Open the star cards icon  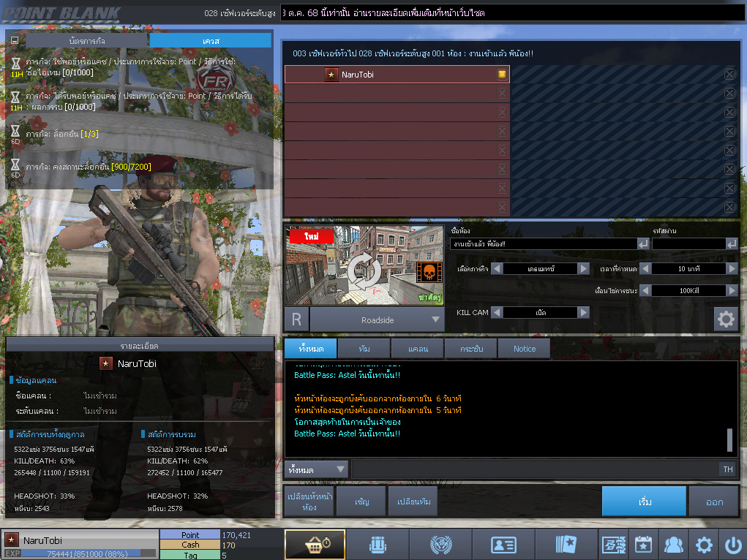tap(566, 545)
